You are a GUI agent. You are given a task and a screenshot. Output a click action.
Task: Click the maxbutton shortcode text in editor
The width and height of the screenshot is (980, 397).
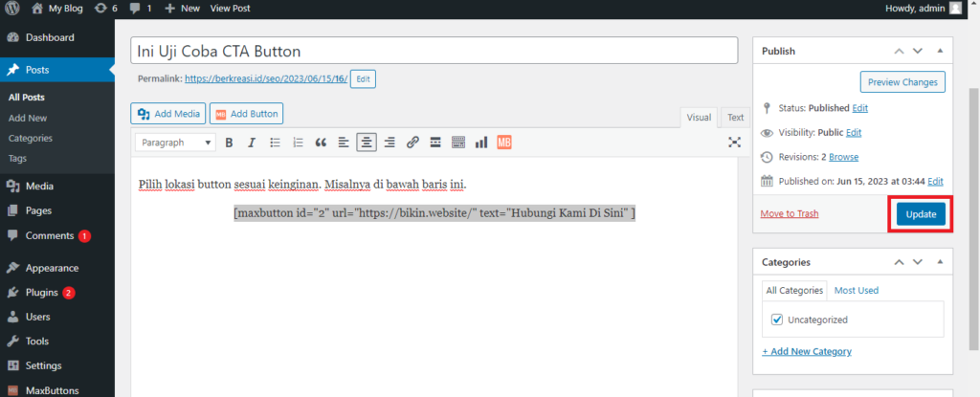[435, 213]
